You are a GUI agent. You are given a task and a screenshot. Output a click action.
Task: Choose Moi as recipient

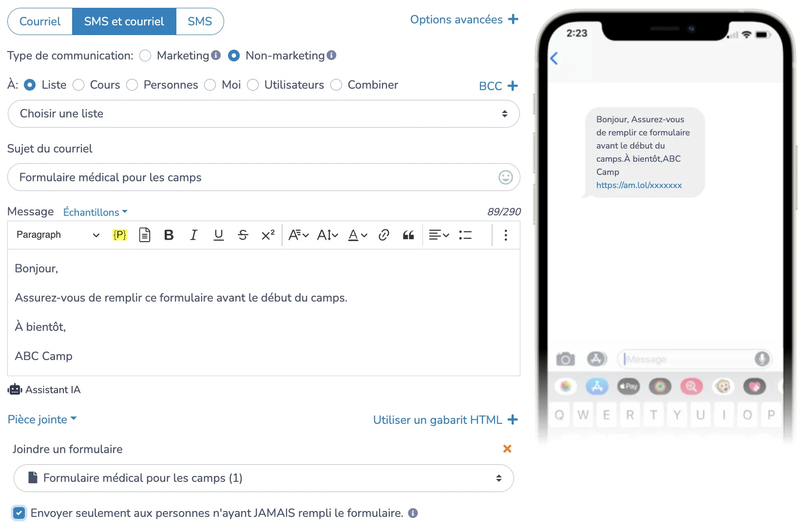(x=210, y=85)
